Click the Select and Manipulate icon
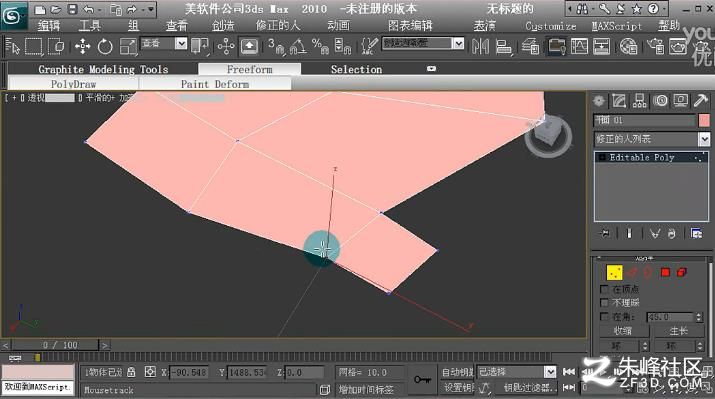 click(226, 47)
